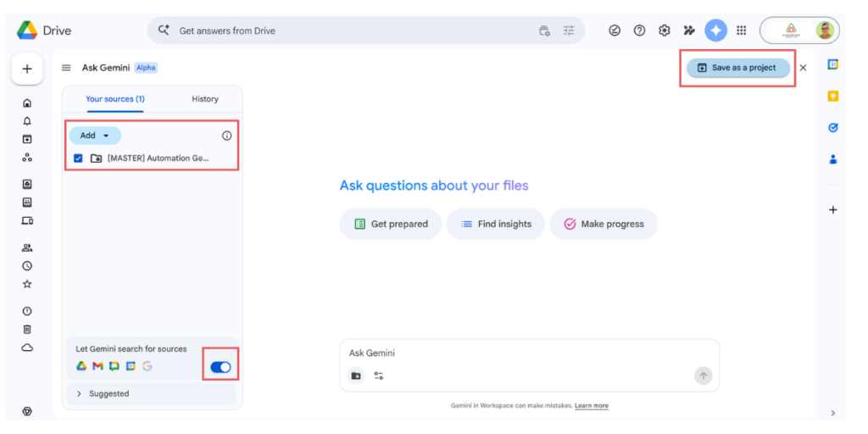
Task: Expand side panel chevron at bottom right
Action: (x=832, y=413)
